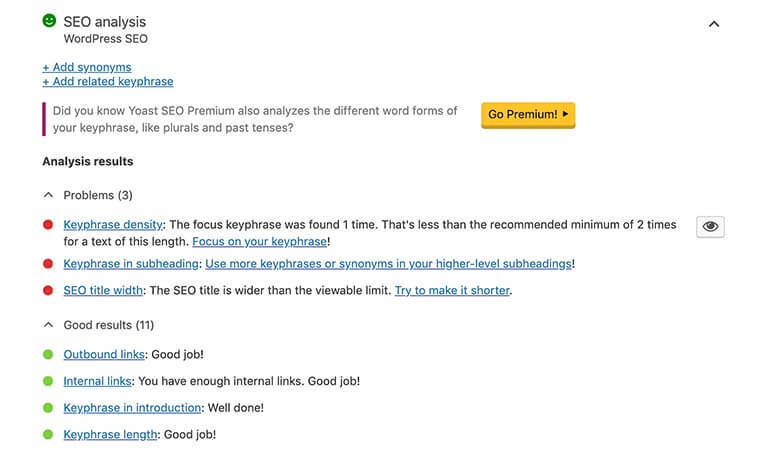
Task: Click red bullet beside Keyphrase density
Action: coord(48,225)
